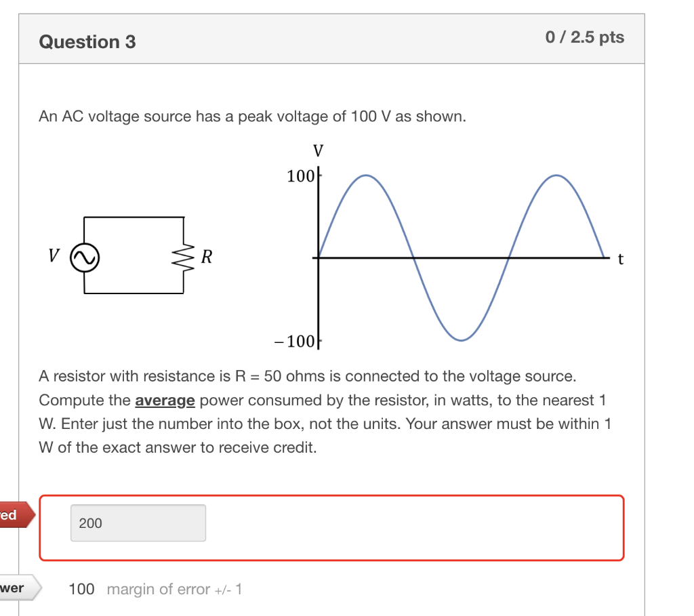Click the AC voltage source symbol
This screenshot has height=616, width=694.
84,258
